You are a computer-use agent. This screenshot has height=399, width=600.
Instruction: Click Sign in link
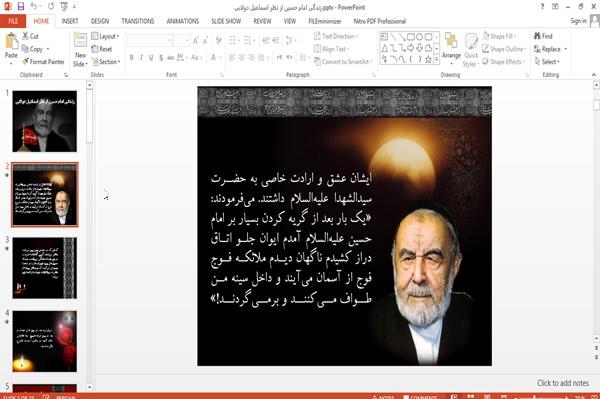tap(578, 21)
